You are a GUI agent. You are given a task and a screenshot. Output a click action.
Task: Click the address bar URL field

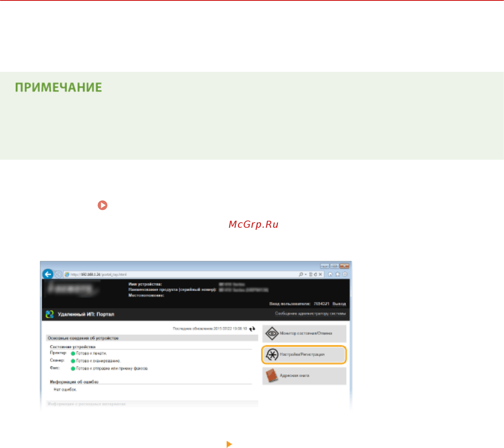(193, 274)
